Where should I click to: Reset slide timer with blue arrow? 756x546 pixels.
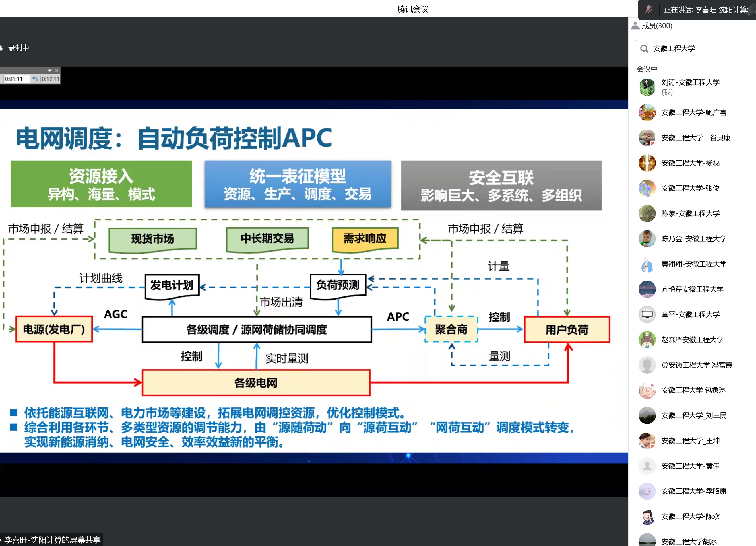click(35, 79)
